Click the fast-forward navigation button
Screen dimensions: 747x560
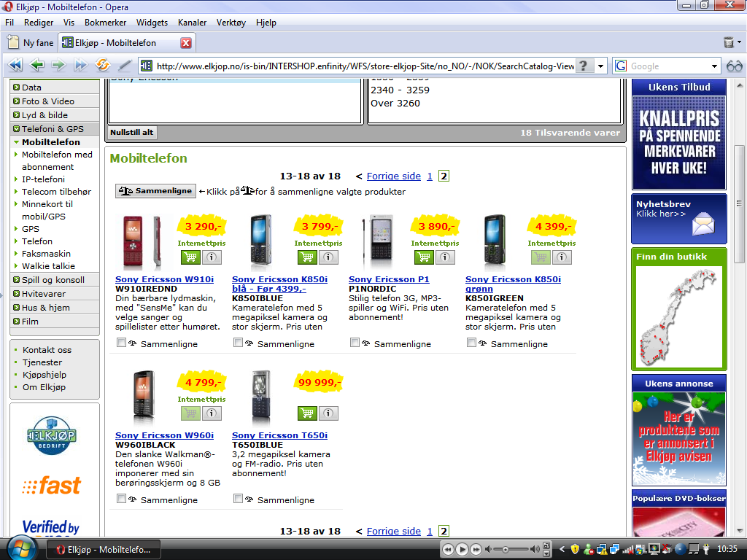pyautogui.click(x=80, y=65)
